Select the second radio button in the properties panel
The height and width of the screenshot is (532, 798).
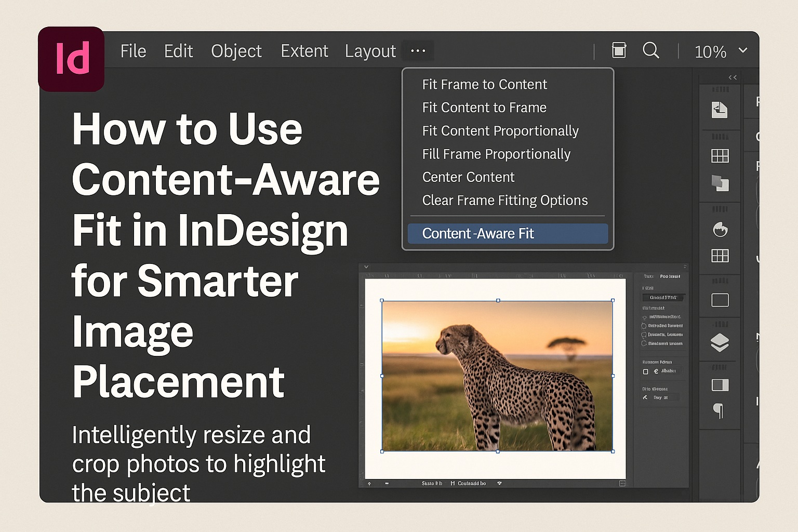[x=644, y=326]
